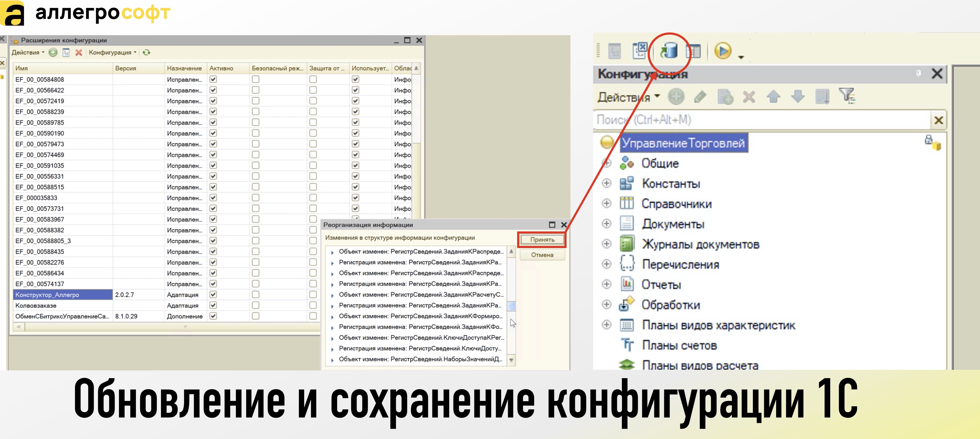Click the add plus icon in Конфигурация panel
980x439 pixels.
click(676, 97)
